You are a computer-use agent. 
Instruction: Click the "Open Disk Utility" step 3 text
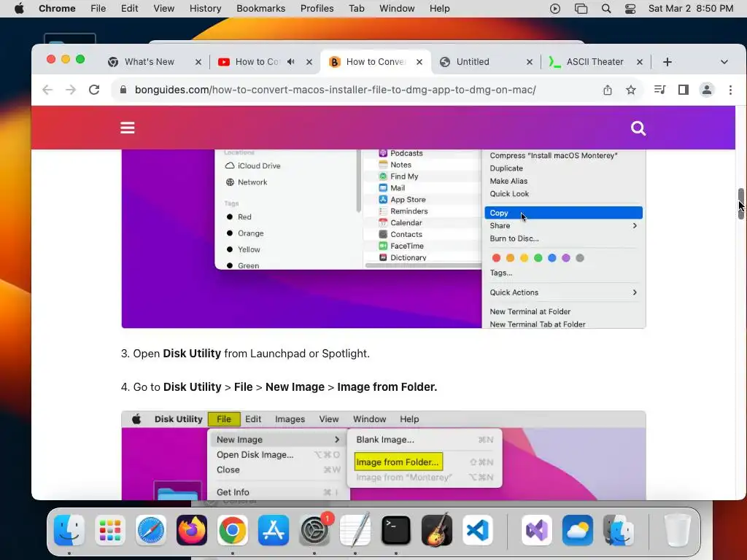177,354
